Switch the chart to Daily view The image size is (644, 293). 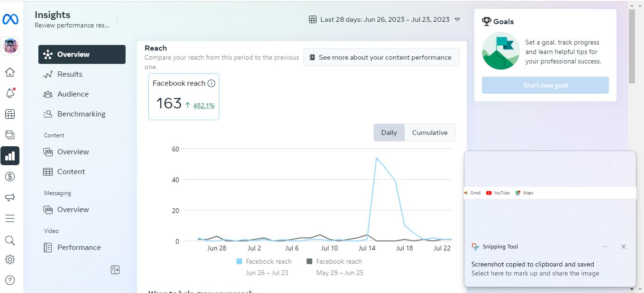(389, 133)
